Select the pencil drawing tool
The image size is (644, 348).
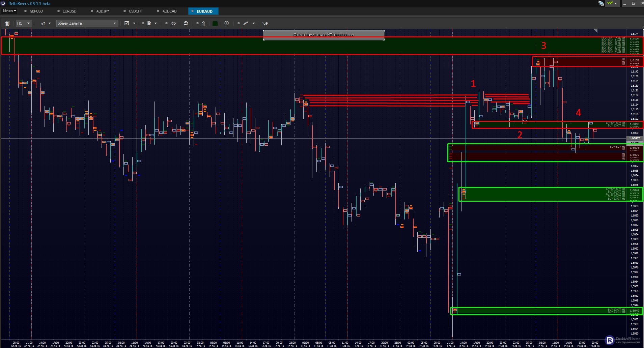[246, 23]
